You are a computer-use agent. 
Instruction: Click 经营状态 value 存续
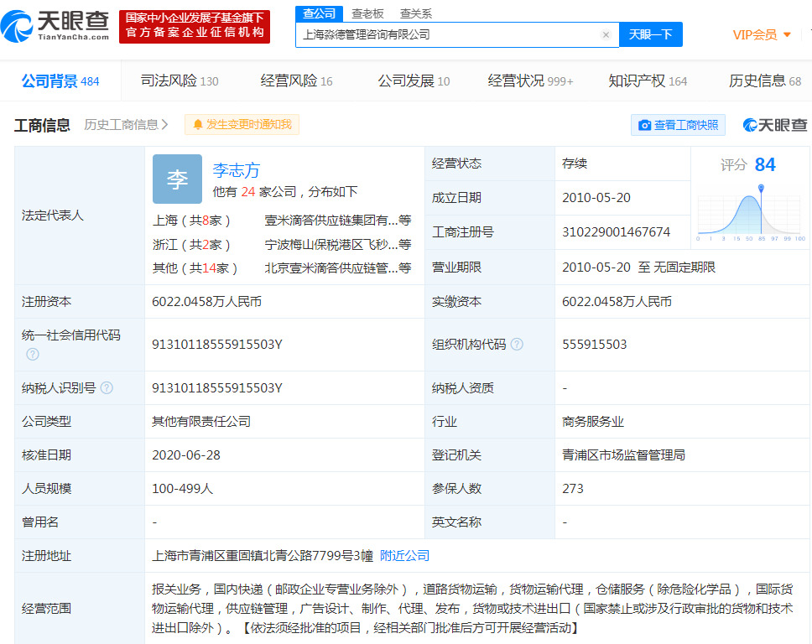pyautogui.click(x=575, y=164)
